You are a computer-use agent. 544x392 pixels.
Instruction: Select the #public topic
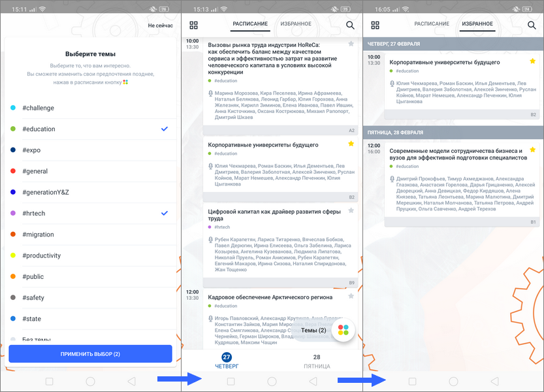[x=90, y=276]
